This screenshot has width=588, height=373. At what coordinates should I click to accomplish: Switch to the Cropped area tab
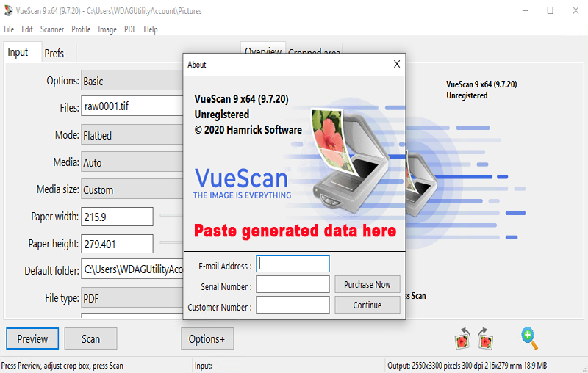pyautogui.click(x=315, y=49)
